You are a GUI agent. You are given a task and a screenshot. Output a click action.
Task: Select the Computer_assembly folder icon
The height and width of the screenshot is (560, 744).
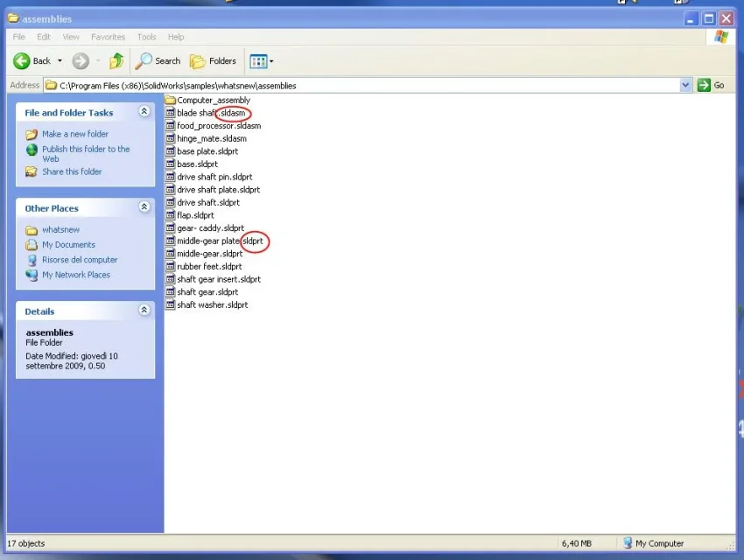[x=171, y=100]
